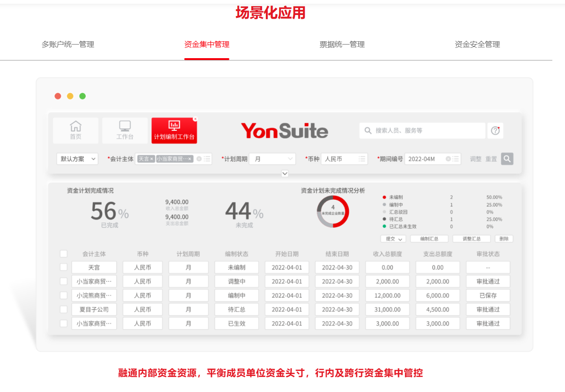The width and height of the screenshot is (565, 392).
Task: Close the 计划编制工作台 tab
Action: 195,119
